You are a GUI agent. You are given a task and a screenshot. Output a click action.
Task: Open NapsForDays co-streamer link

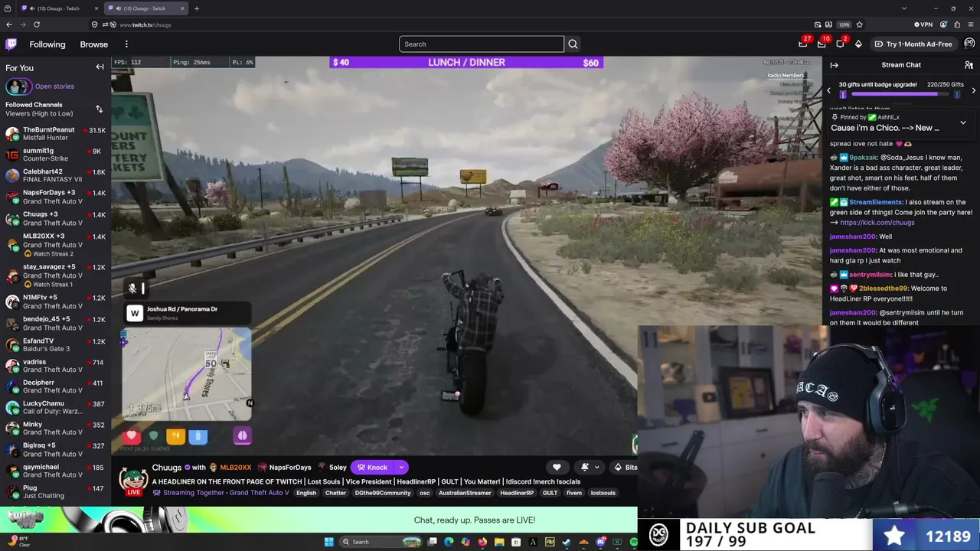pos(290,468)
